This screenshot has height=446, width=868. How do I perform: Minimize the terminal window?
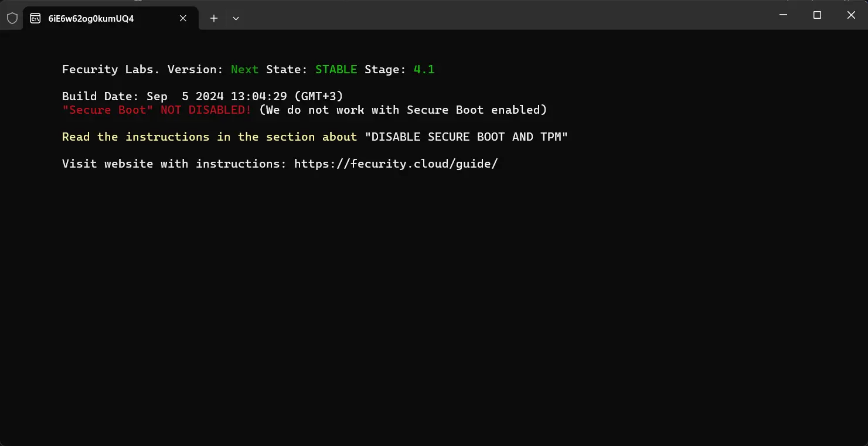click(784, 15)
